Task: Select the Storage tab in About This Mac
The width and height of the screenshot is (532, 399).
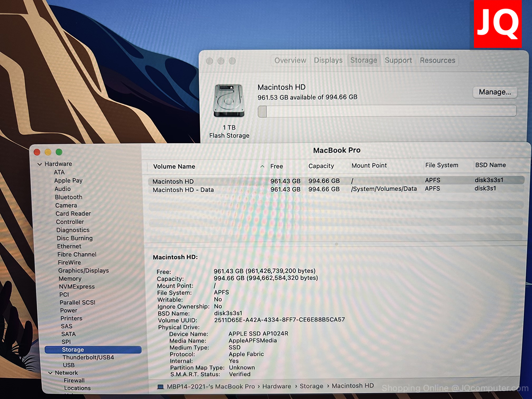Action: 364,60
